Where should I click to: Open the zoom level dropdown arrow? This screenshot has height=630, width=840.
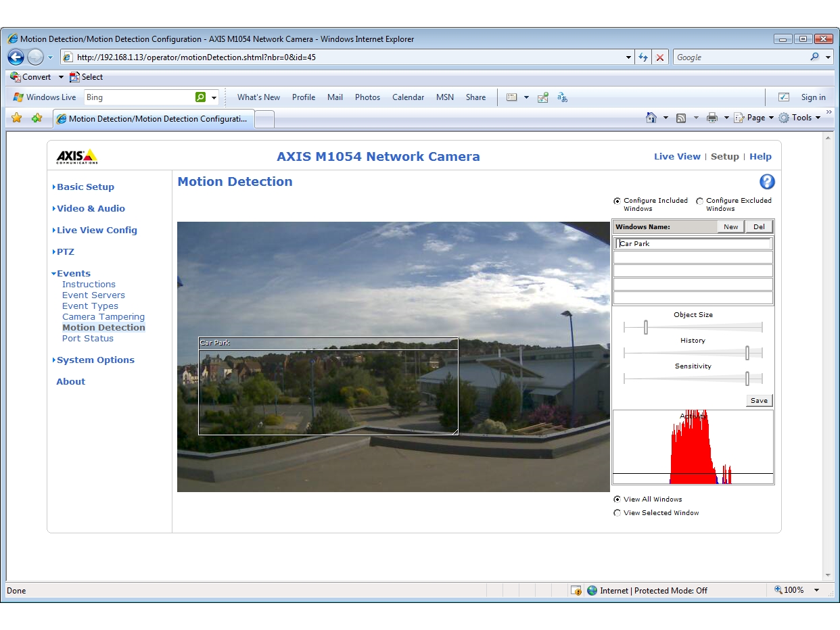(816, 590)
